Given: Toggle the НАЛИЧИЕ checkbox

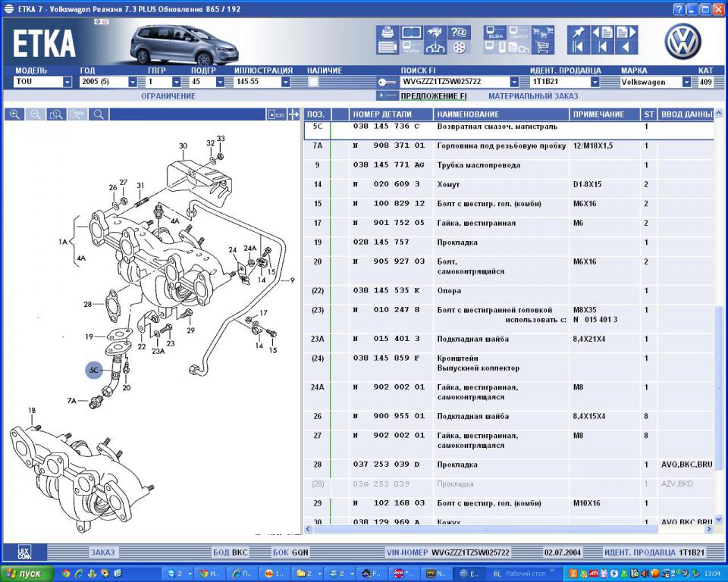Looking at the screenshot, I should tap(313, 82).
